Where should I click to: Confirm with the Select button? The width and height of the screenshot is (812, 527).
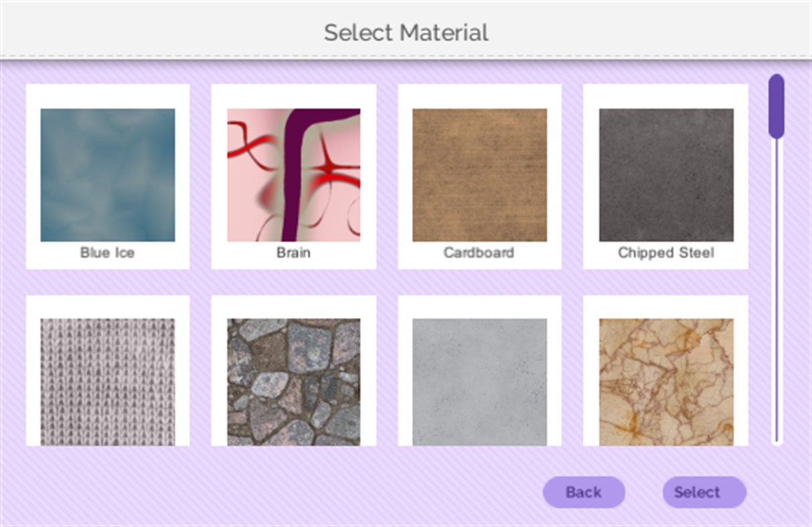pos(704,492)
